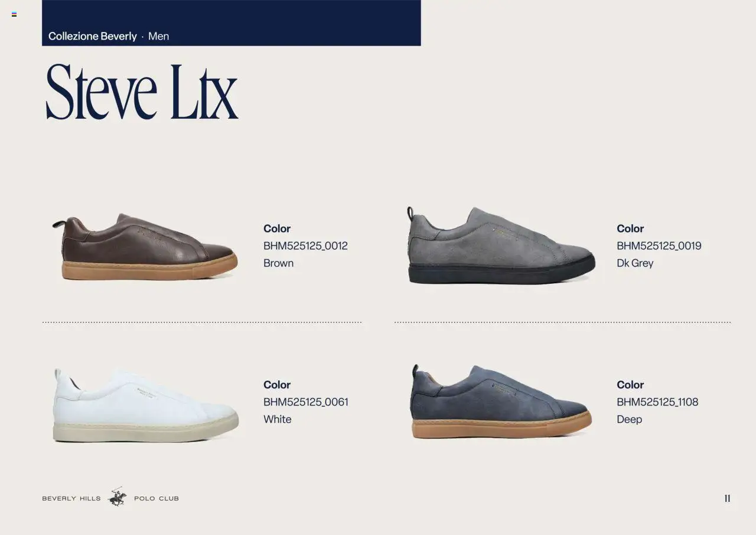
Task: Click product code BHM525125_0019
Action: tap(659, 246)
